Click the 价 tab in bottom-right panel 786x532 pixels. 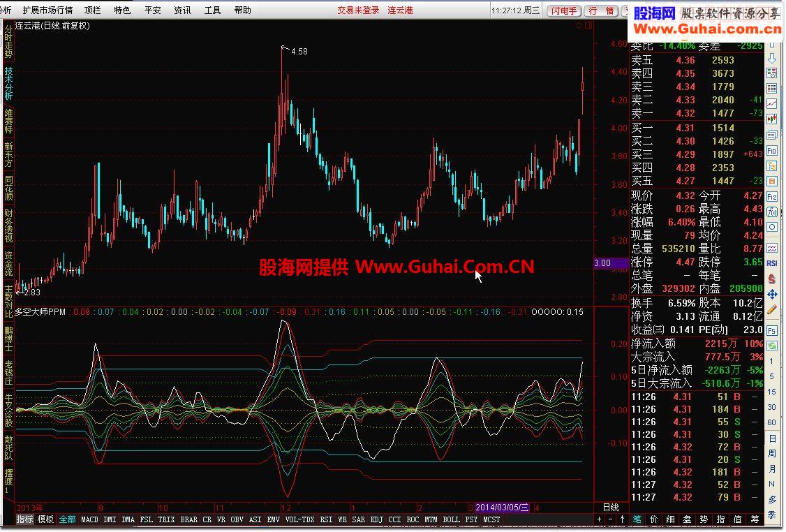[653, 519]
